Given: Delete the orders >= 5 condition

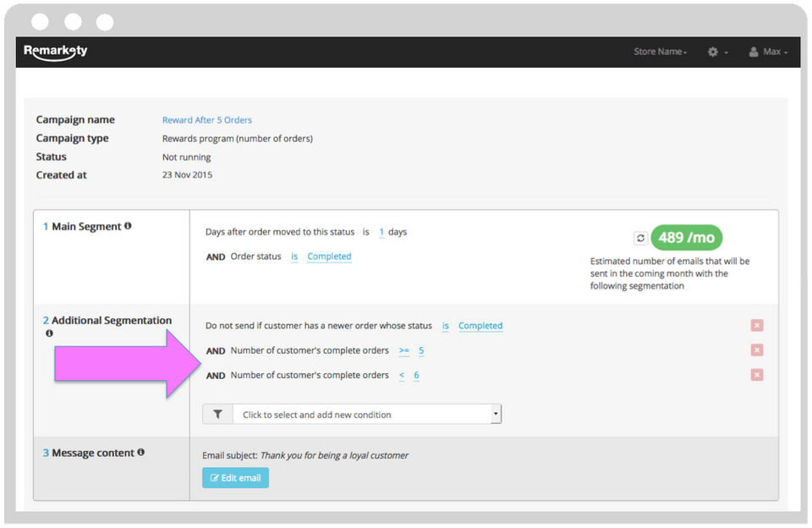Looking at the screenshot, I should pos(756,350).
